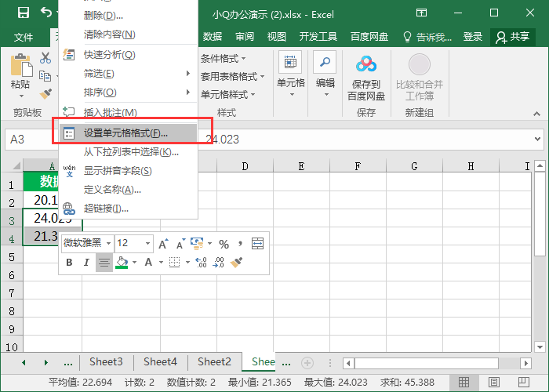Click the Copy icon in clipboard group
This screenshot has height=392, width=549.
pos(45,75)
